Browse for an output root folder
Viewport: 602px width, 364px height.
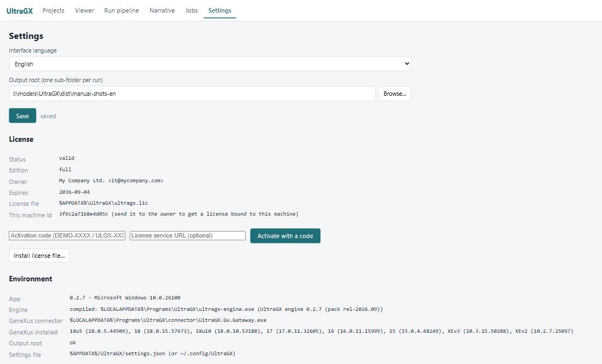[395, 94]
